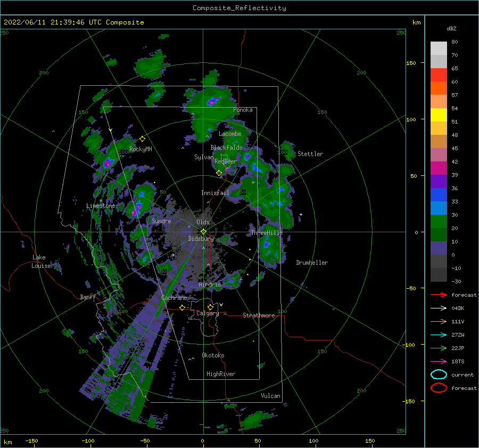Viewport: 479px width, 448px height.
Task: Click the Didsbury town label
Action: point(201,239)
